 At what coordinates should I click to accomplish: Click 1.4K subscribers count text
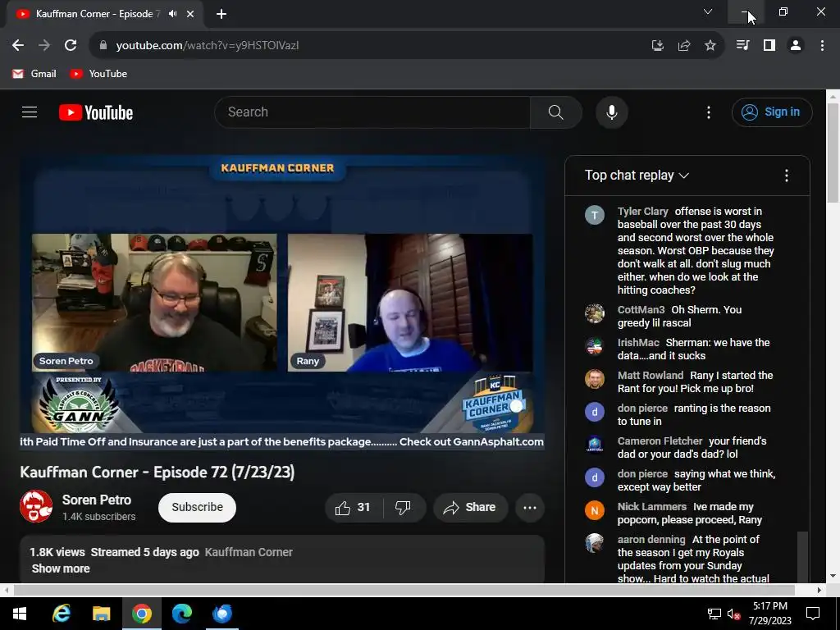point(98,517)
